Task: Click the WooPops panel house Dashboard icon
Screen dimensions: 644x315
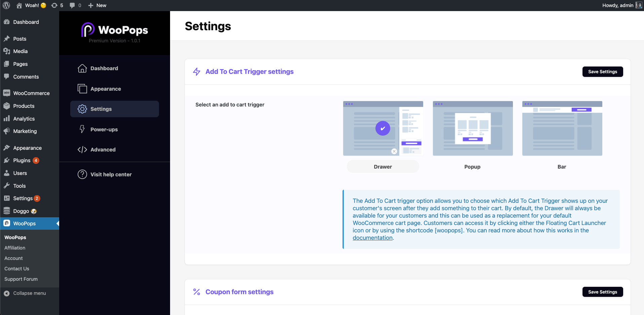Action: coord(82,68)
